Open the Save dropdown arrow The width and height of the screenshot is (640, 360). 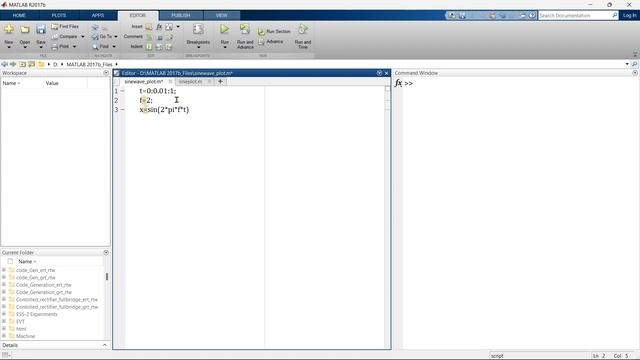click(41, 47)
